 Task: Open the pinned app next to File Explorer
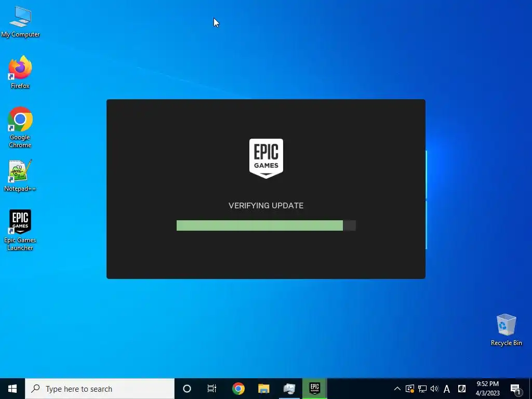pyautogui.click(x=289, y=389)
